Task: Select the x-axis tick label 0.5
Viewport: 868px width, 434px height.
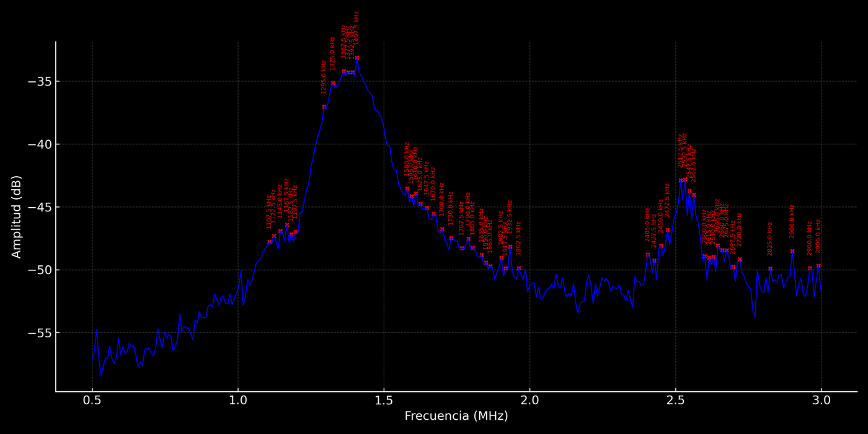Action: pyautogui.click(x=92, y=401)
